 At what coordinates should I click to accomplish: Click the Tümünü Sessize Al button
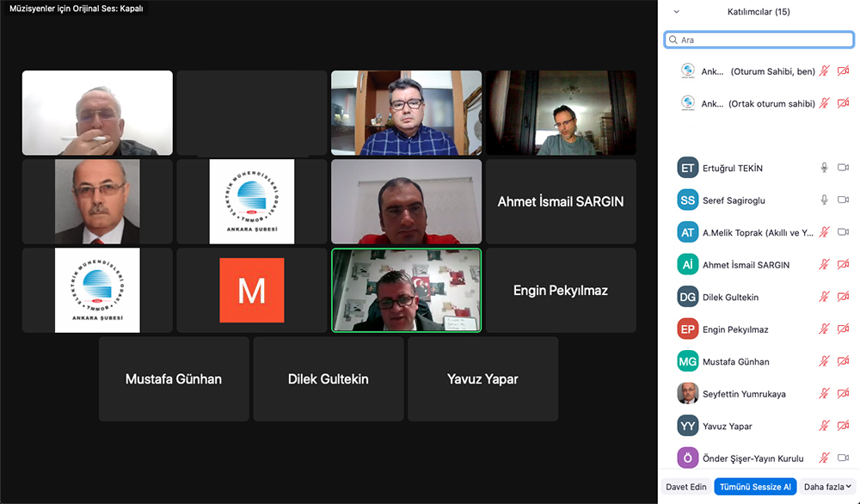pyautogui.click(x=755, y=487)
